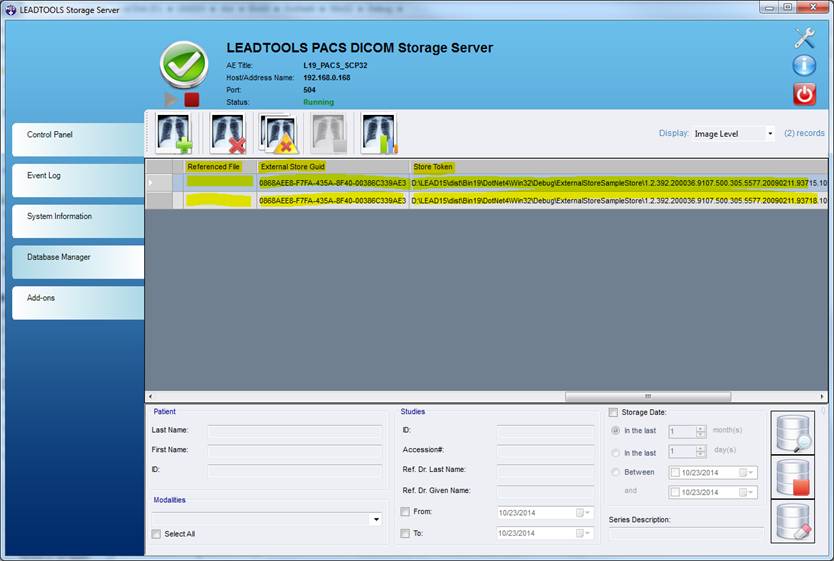
Task: Click the LEADTOOLS title bar app icon
Action: pos(11,10)
